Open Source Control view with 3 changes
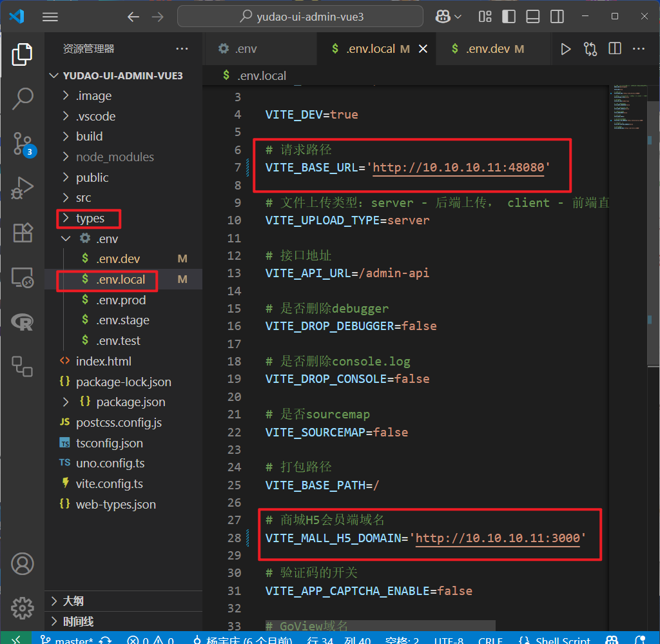Image resolution: width=660 pixels, height=644 pixels. (x=23, y=144)
